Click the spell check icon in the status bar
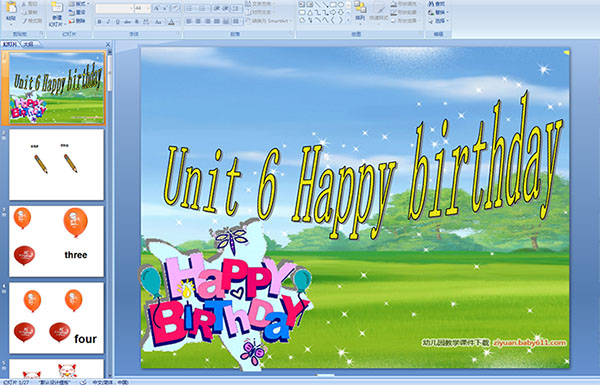The height and width of the screenshot is (385, 600). (83, 382)
